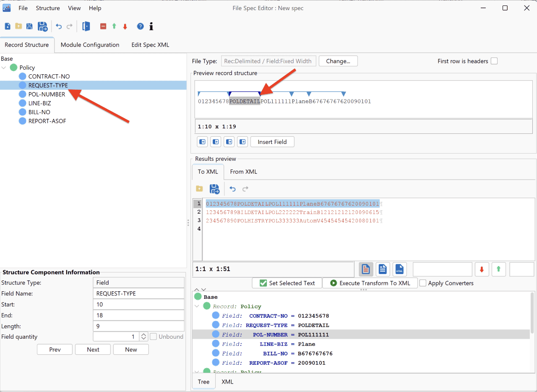The image size is (537, 392).
Task: Select the Record Structure tab
Action: tap(27, 45)
